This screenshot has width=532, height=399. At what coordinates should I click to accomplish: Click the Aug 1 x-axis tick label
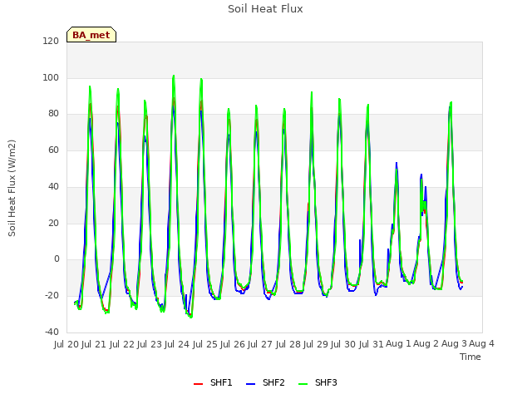[x=398, y=344]
